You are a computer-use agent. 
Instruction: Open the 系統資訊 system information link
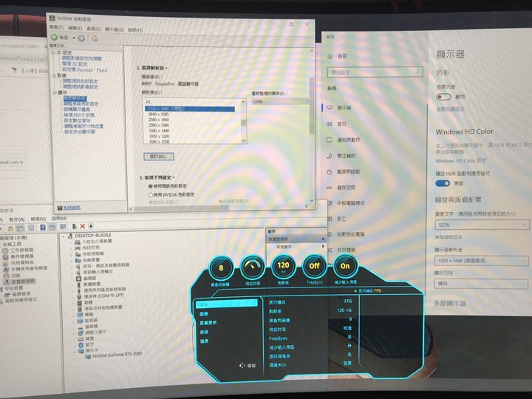coord(71,208)
